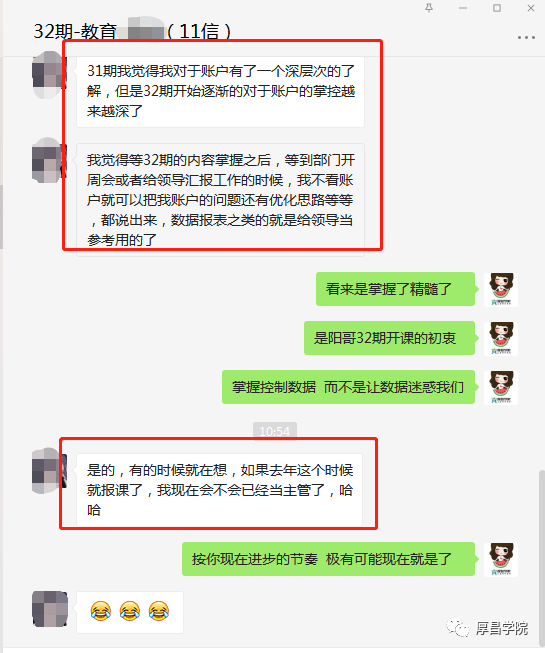Maximize the chat window

(x=497, y=8)
